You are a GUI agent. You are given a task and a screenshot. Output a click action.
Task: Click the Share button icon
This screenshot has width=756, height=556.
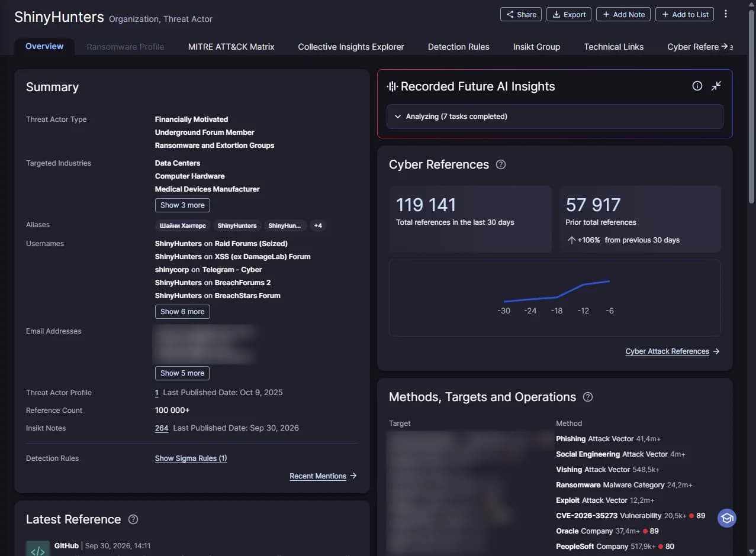click(x=510, y=14)
